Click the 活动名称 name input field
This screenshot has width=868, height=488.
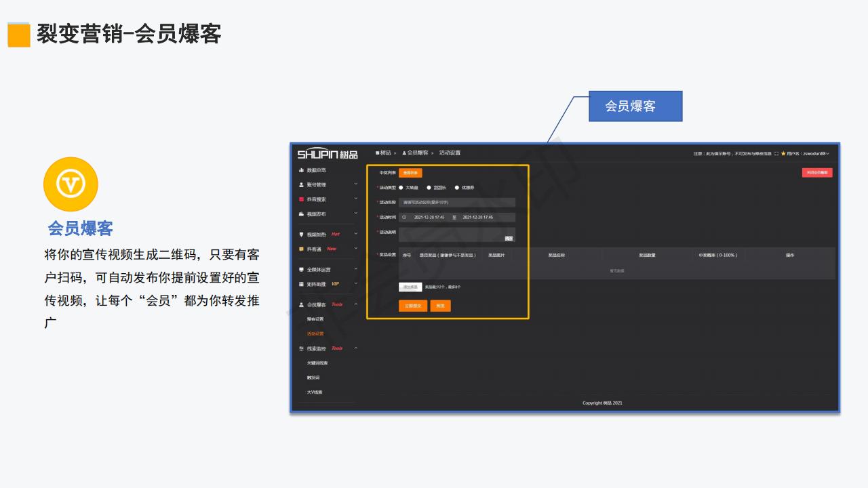457,201
